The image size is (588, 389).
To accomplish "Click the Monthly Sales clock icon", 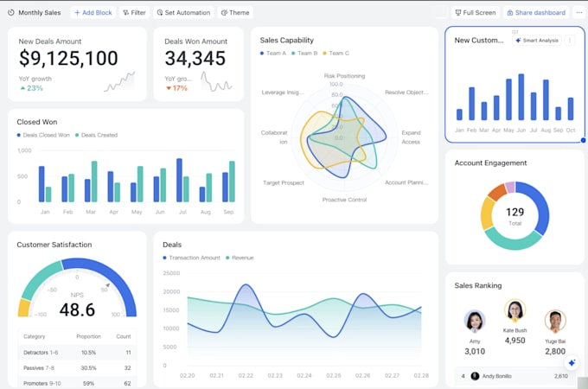I will (11, 12).
